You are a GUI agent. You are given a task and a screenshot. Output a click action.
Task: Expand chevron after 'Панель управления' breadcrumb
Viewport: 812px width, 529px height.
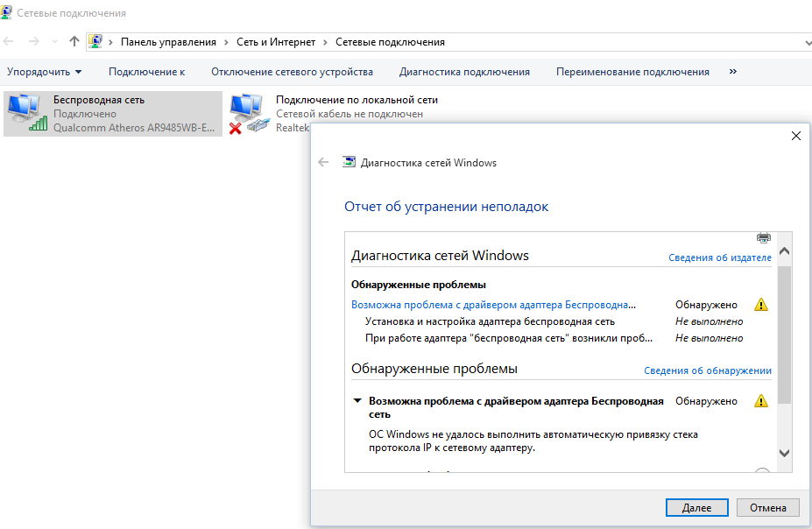(226, 42)
